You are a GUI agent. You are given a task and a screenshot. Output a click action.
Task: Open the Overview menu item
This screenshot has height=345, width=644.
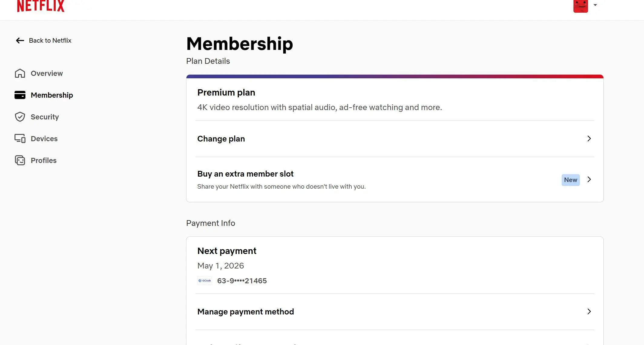click(x=47, y=73)
